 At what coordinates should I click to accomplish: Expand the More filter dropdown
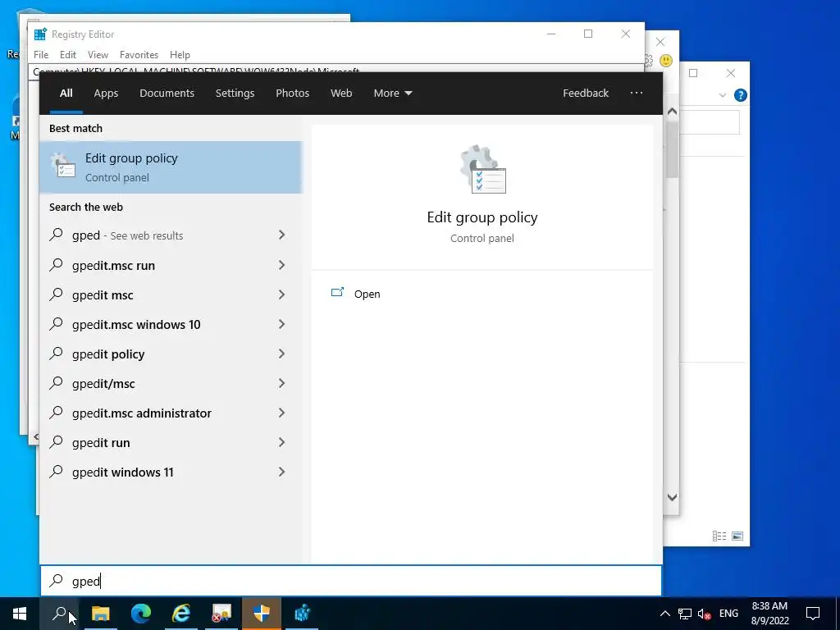point(393,94)
